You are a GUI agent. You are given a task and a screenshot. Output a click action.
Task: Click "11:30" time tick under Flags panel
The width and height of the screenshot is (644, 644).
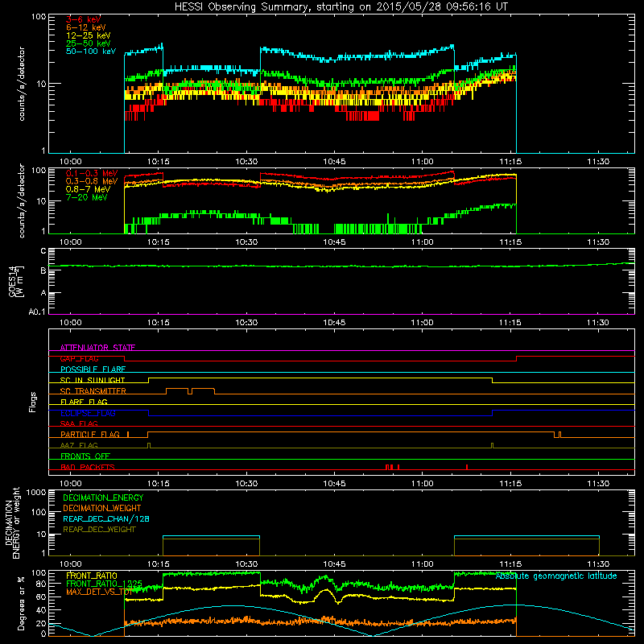[x=598, y=484]
